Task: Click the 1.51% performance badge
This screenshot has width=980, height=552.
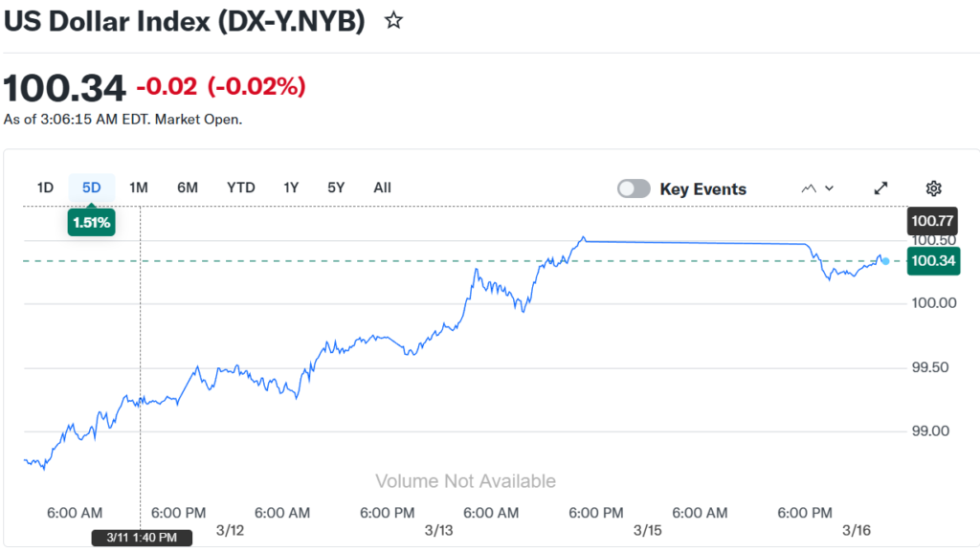Action: pos(92,223)
